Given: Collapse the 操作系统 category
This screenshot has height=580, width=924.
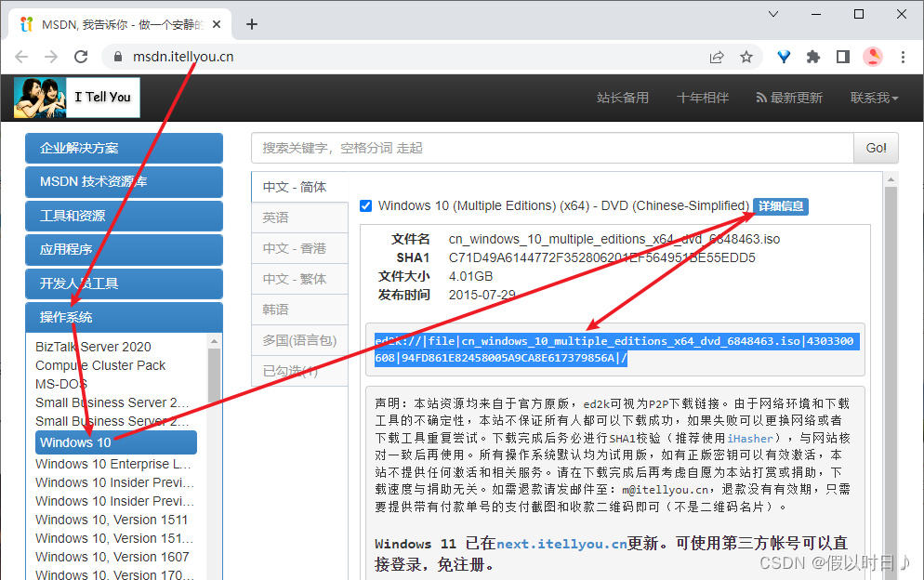Looking at the screenshot, I should tap(124, 317).
